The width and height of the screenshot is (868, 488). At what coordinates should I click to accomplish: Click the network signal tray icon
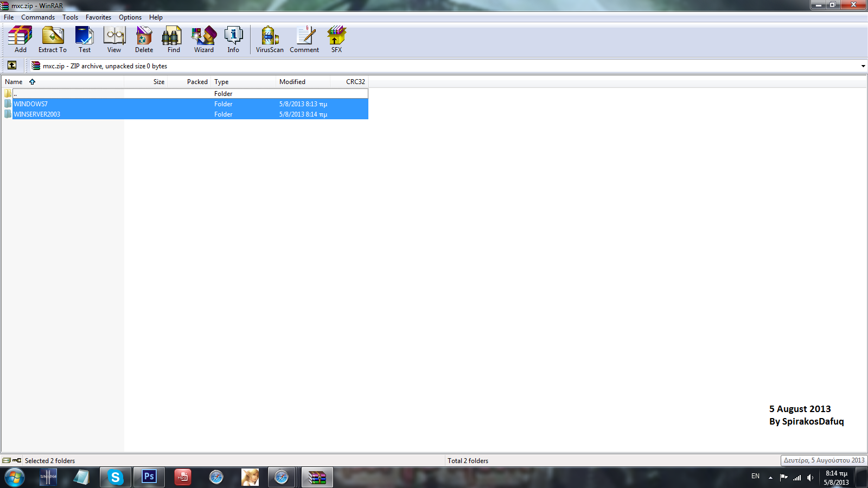tap(797, 478)
